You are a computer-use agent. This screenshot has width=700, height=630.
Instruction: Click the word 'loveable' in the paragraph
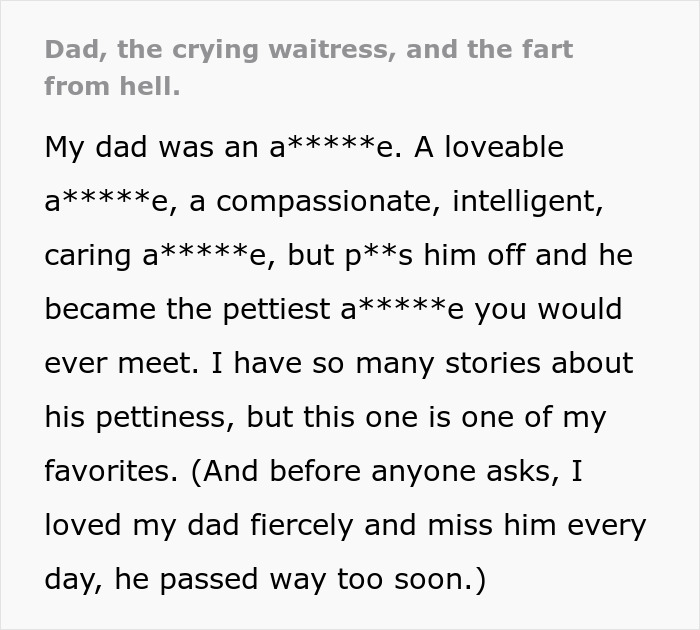(x=504, y=146)
